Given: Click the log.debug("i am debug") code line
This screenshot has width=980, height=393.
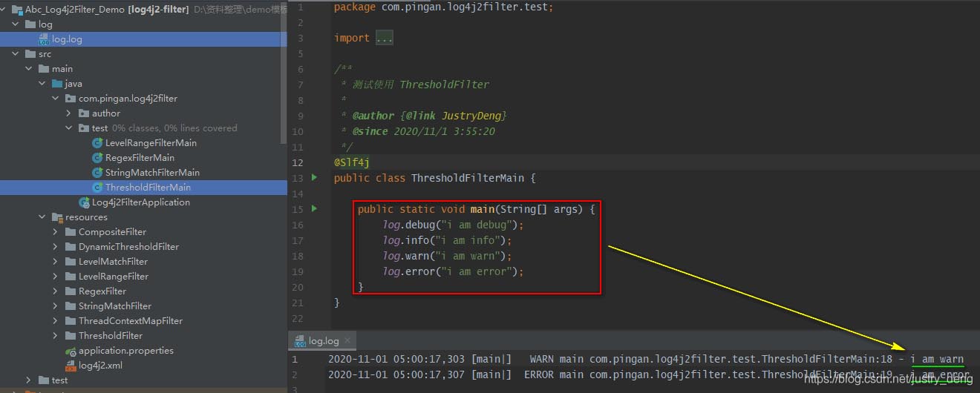Looking at the screenshot, I should [x=453, y=225].
